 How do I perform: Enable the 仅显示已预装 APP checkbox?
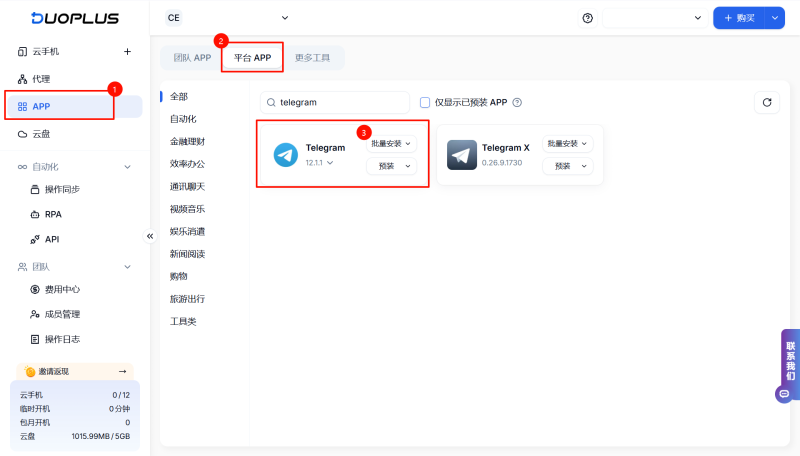point(425,102)
